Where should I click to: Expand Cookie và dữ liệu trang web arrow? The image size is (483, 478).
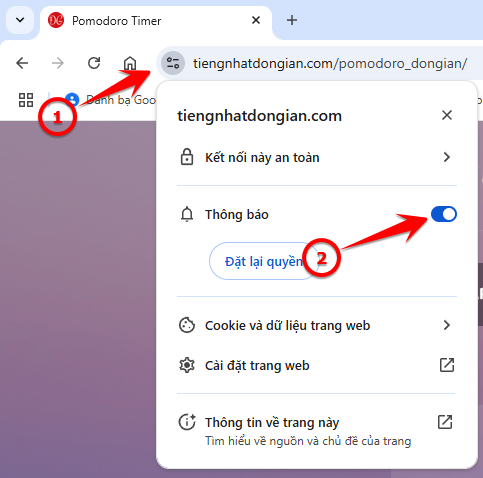(x=447, y=325)
